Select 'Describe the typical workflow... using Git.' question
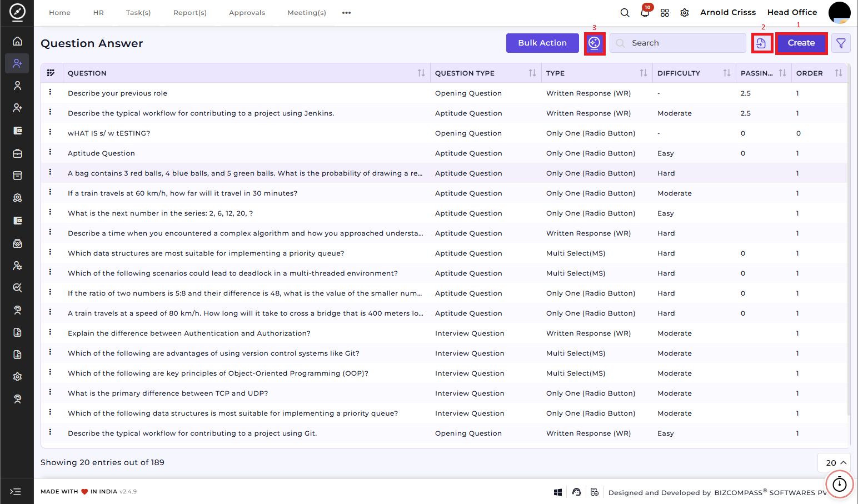The height and width of the screenshot is (504, 858). [192, 433]
